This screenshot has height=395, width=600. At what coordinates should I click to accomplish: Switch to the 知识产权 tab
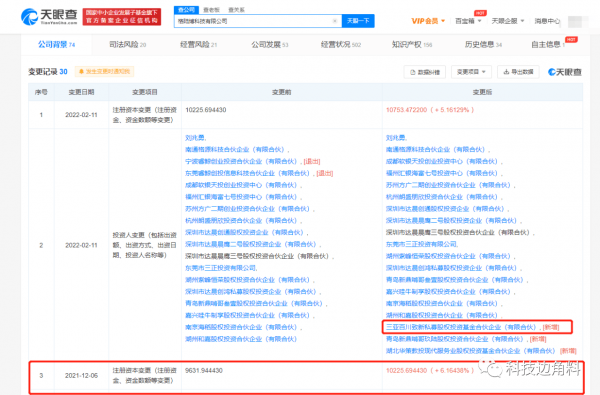pos(412,45)
